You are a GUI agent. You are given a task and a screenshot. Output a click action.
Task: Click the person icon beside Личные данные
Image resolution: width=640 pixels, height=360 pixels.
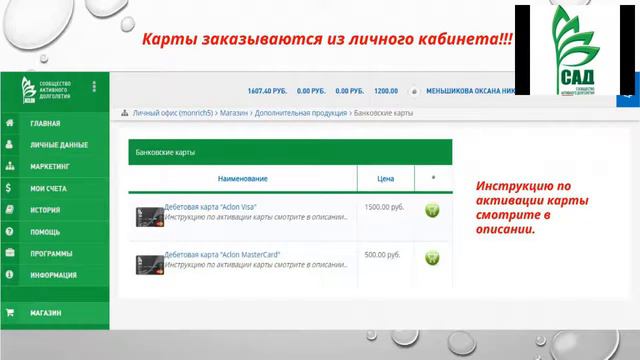click(9, 144)
